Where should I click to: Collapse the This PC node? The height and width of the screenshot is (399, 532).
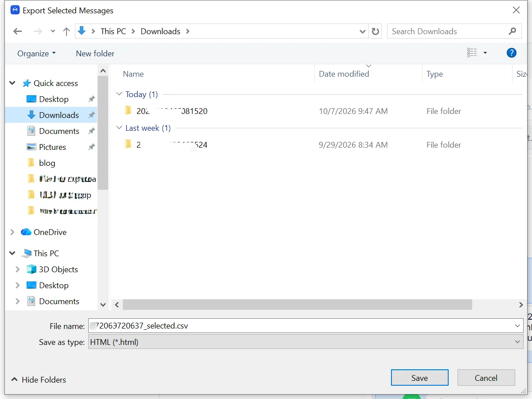pyautogui.click(x=12, y=254)
